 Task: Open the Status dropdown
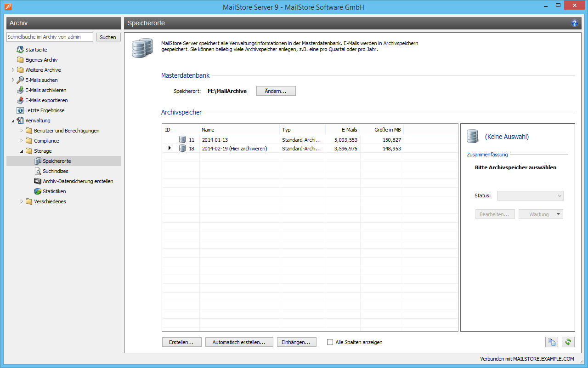(530, 196)
